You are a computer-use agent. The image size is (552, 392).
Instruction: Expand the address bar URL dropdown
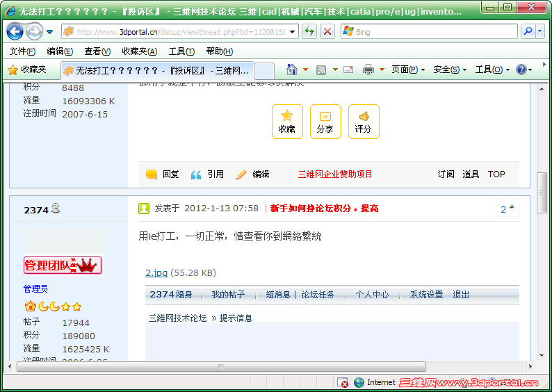(x=293, y=32)
